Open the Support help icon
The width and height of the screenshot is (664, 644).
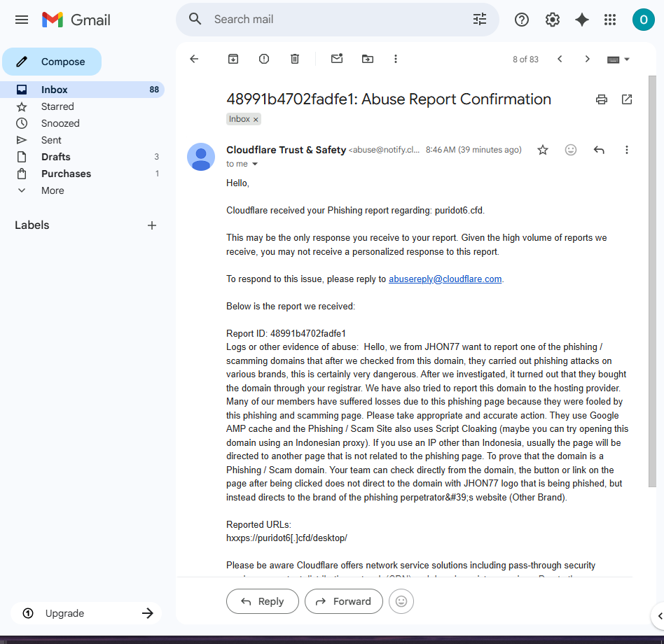[x=521, y=20]
